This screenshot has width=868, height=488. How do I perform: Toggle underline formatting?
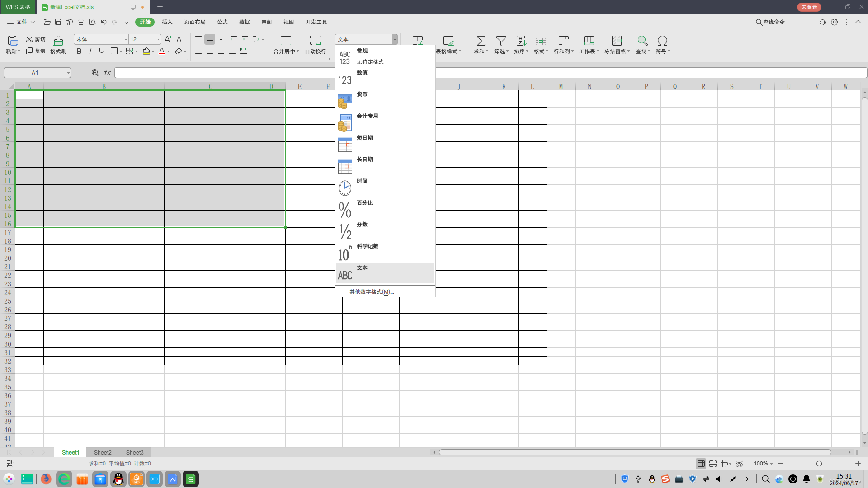[102, 52]
